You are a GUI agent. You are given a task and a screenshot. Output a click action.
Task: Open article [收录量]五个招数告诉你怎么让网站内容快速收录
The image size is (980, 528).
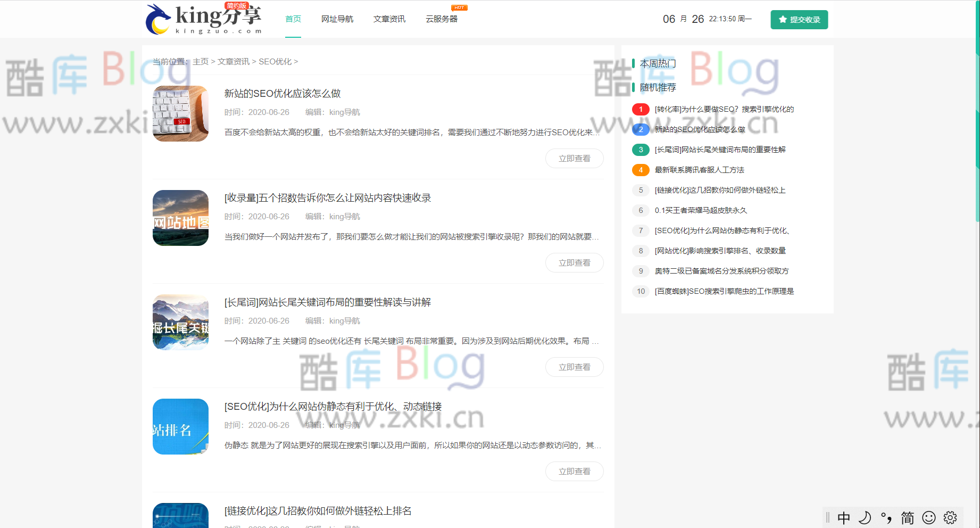point(327,198)
